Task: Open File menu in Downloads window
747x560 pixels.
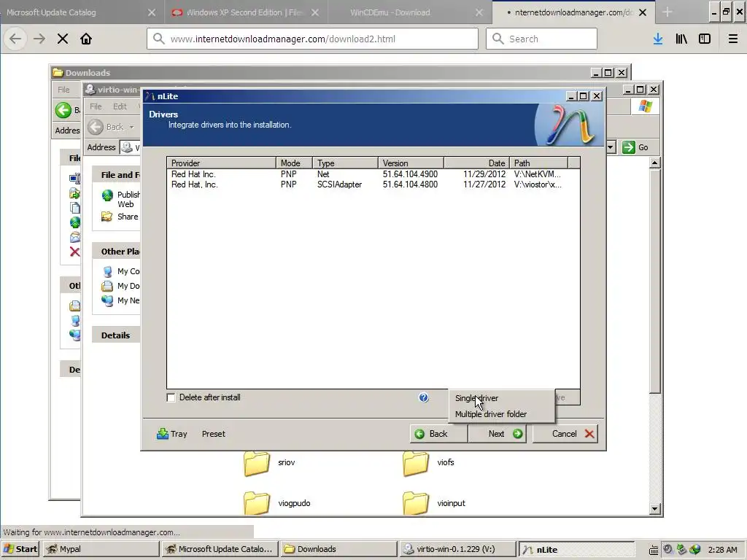Action: pos(63,90)
